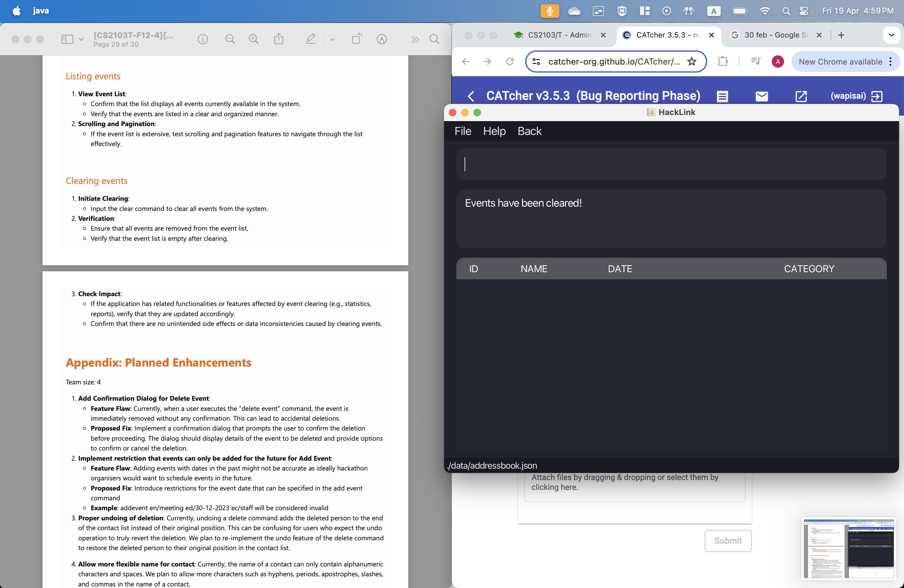Viewport: 904px width, 588px height.
Task: Click the Preview zoom in magnifier icon
Action: 253,39
